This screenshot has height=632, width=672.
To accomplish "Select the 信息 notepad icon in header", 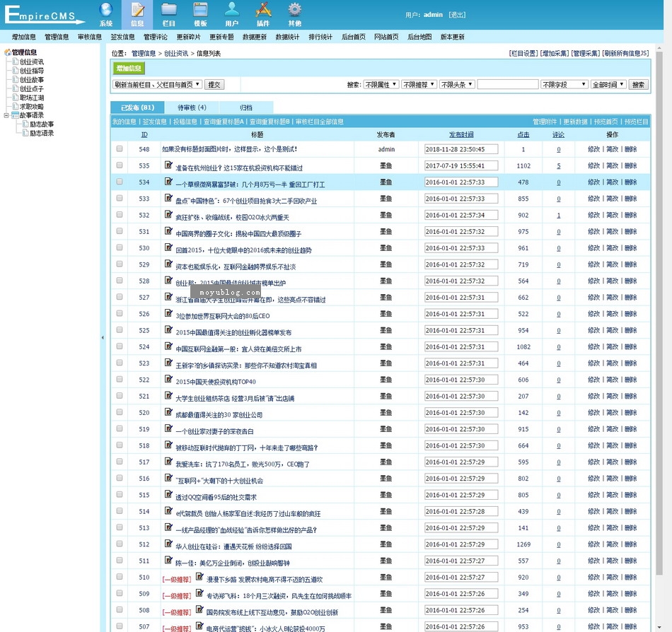I will [x=137, y=9].
